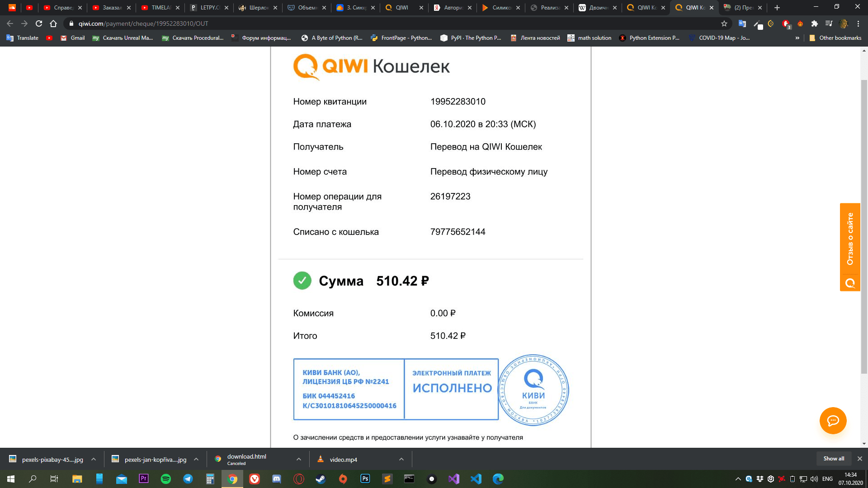This screenshot has height=488, width=868.
Task: Open the Gmail bookmark
Action: 73,38
